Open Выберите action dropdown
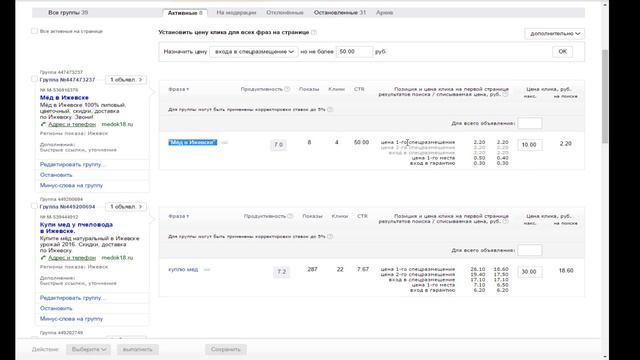The width and height of the screenshot is (640, 360). pos(89,349)
